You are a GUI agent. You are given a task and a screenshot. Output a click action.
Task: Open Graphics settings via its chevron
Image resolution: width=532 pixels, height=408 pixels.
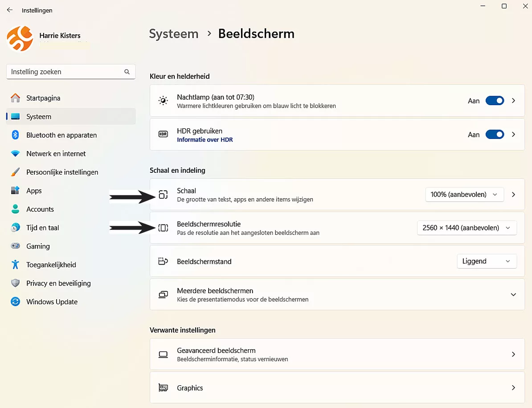coord(513,388)
